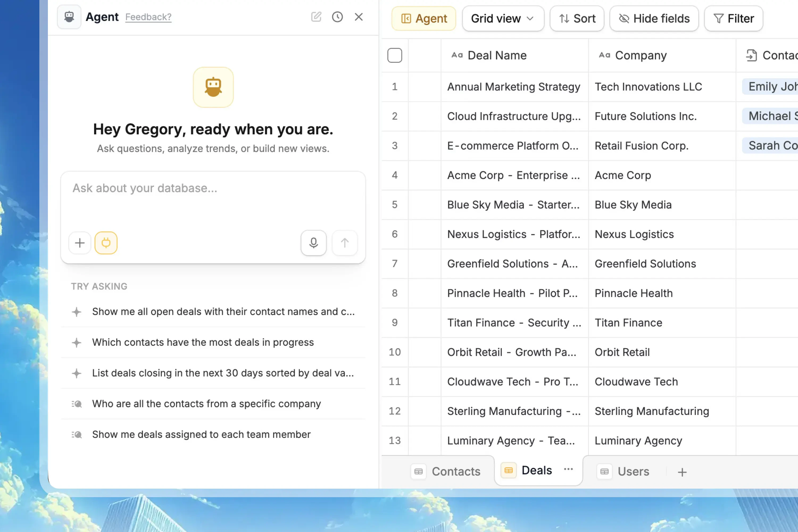Open chat history clock icon
The height and width of the screenshot is (532, 798).
pos(337,16)
